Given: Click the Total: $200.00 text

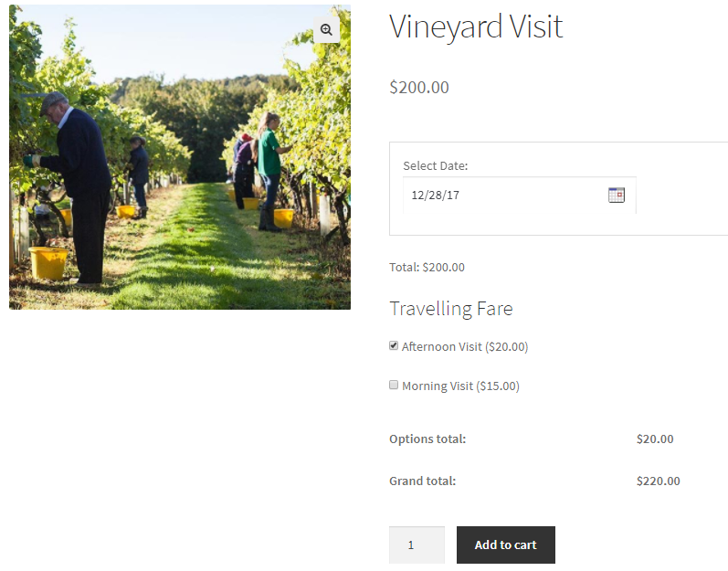Looking at the screenshot, I should 427,268.
